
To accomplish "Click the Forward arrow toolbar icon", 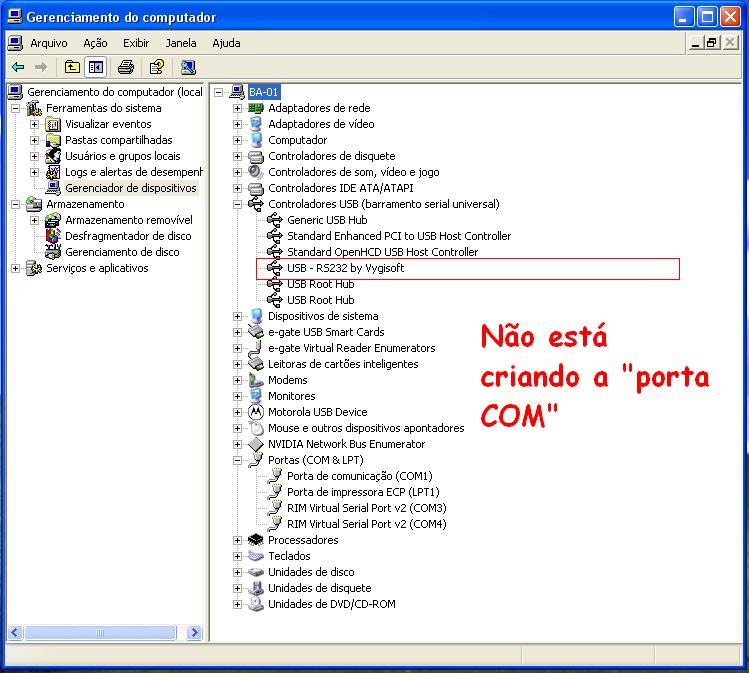I will pos(41,67).
